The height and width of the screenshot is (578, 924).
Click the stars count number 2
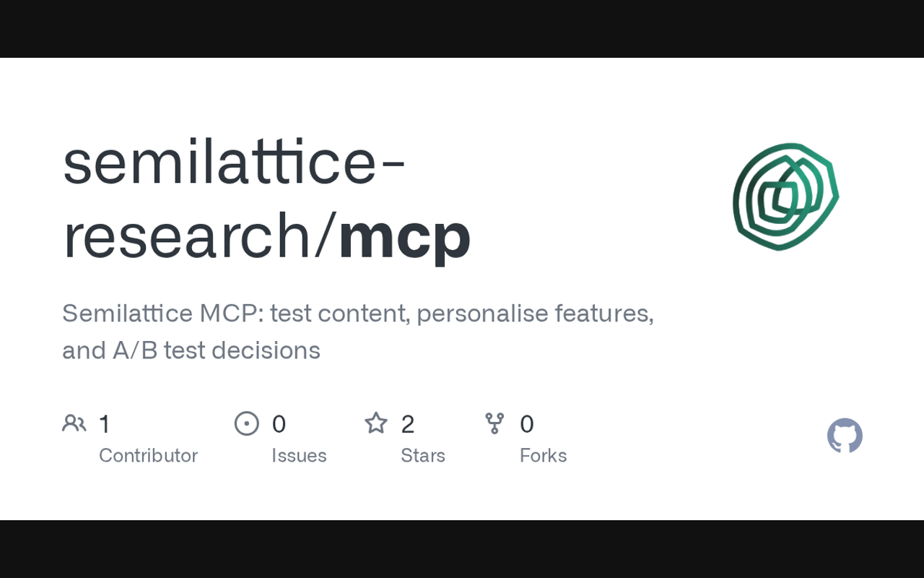(408, 424)
